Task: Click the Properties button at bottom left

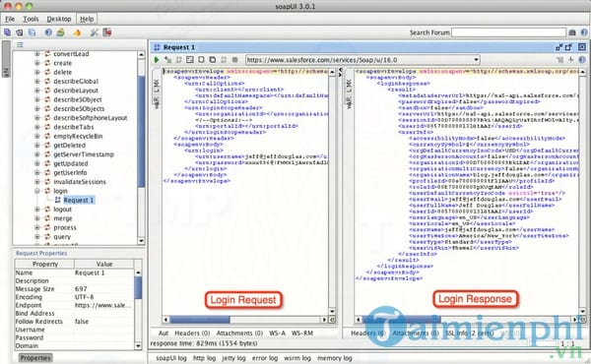Action: pyautogui.click(x=35, y=357)
